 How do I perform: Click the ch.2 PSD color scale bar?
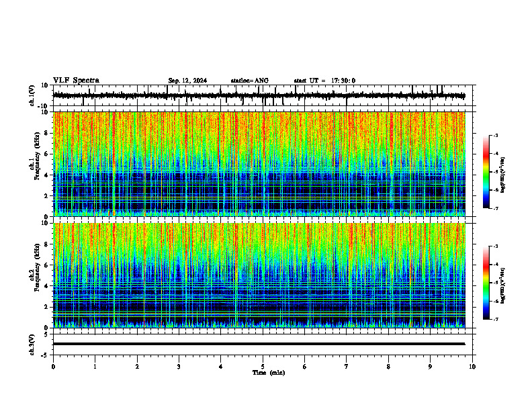(486, 283)
